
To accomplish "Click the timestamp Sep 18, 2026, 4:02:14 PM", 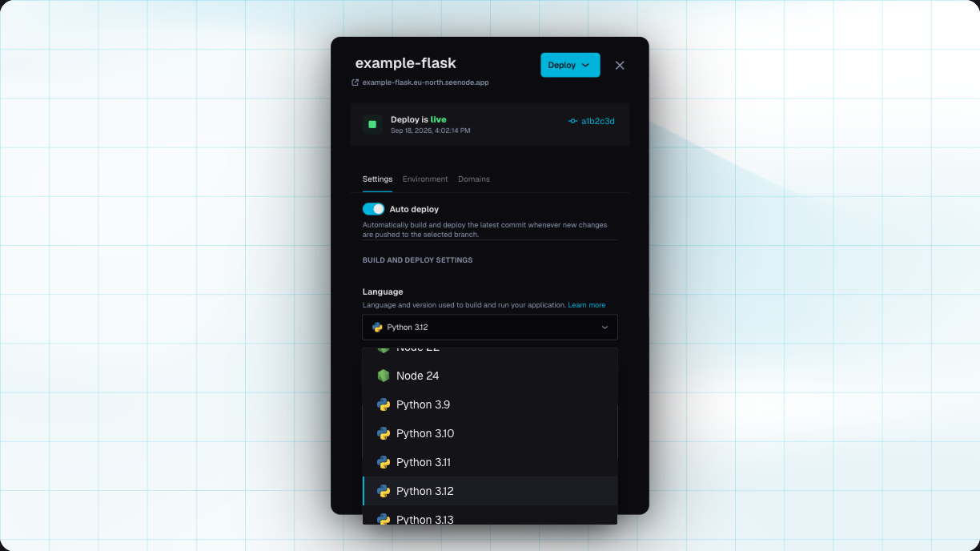I will (431, 130).
